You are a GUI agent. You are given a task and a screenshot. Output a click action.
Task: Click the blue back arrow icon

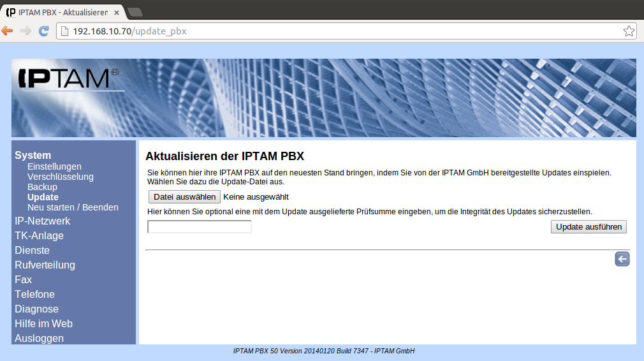point(622,259)
